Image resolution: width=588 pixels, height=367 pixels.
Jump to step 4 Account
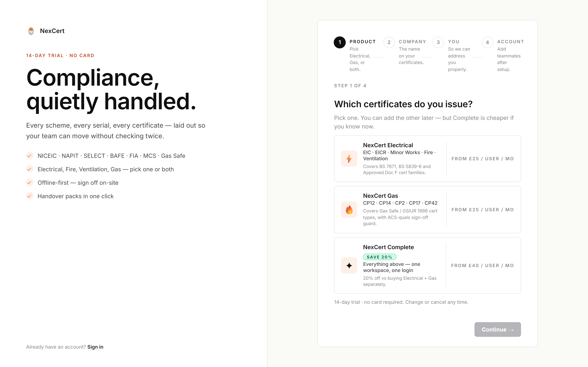[x=487, y=42]
